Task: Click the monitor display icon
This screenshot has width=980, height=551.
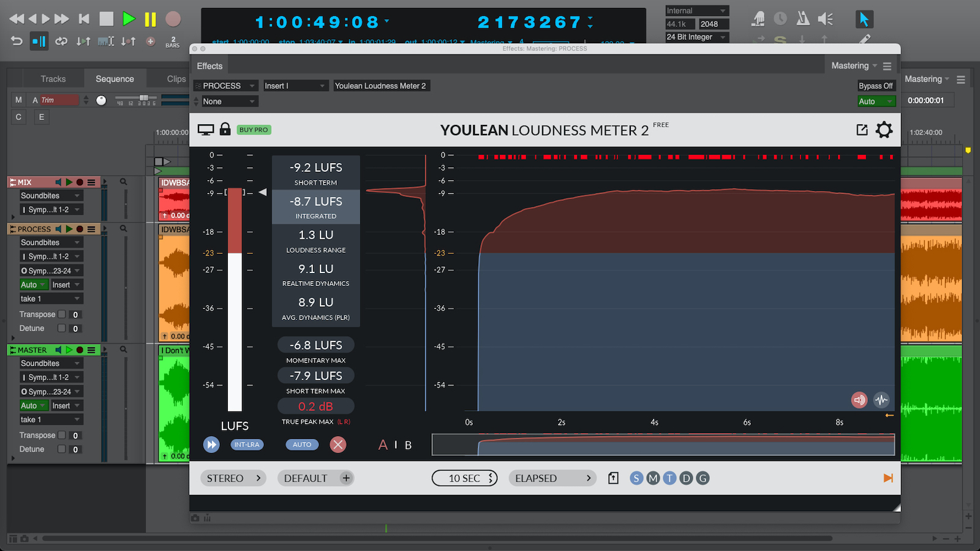Action: pos(206,130)
